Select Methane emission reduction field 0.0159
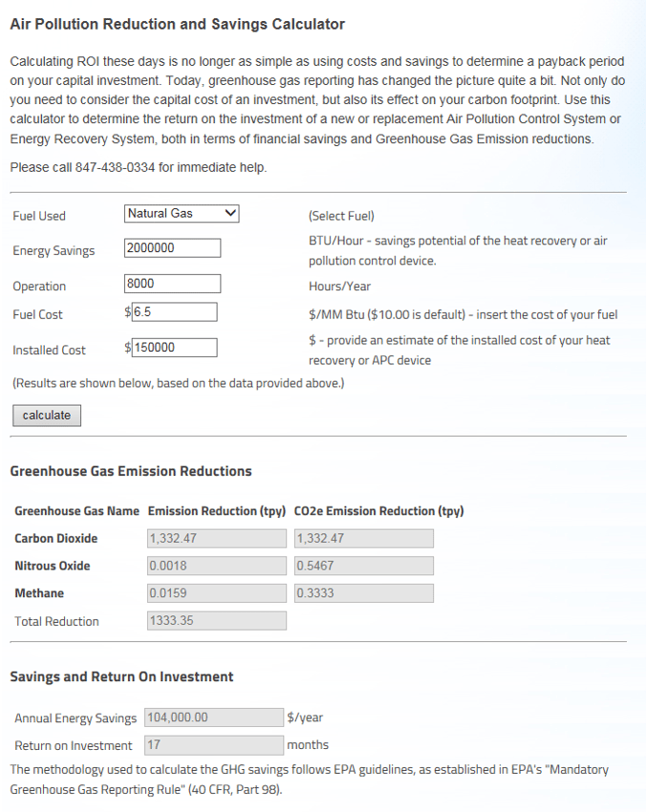The width and height of the screenshot is (646, 812). click(x=217, y=593)
